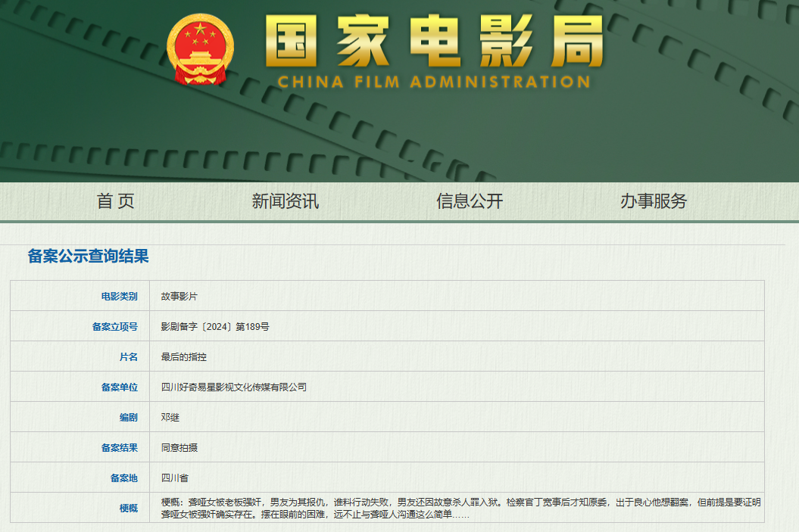Screen dimensions: 799x532
Task: Click the synopsis paragraph starting 梗概：聋哑女
Action: point(460,508)
